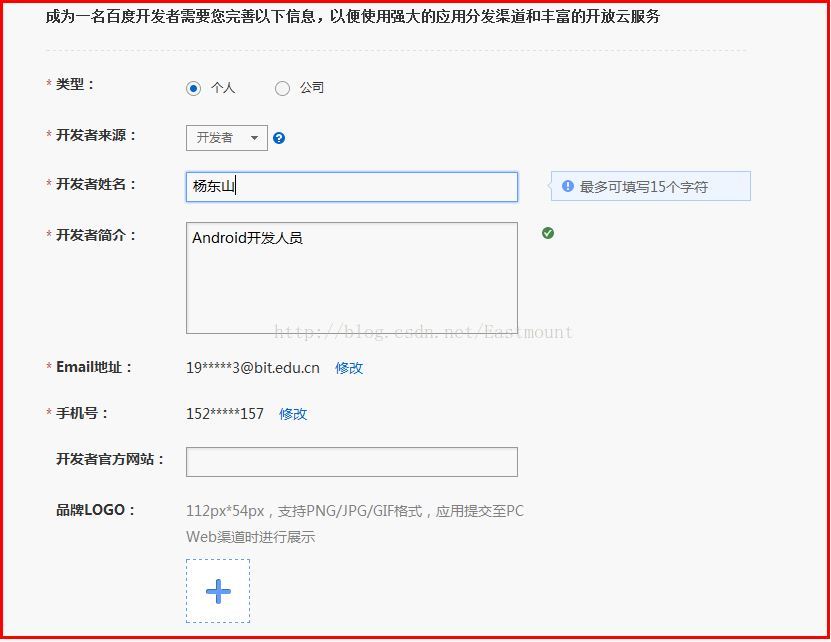Click the 开发者来源 label

click(96, 135)
